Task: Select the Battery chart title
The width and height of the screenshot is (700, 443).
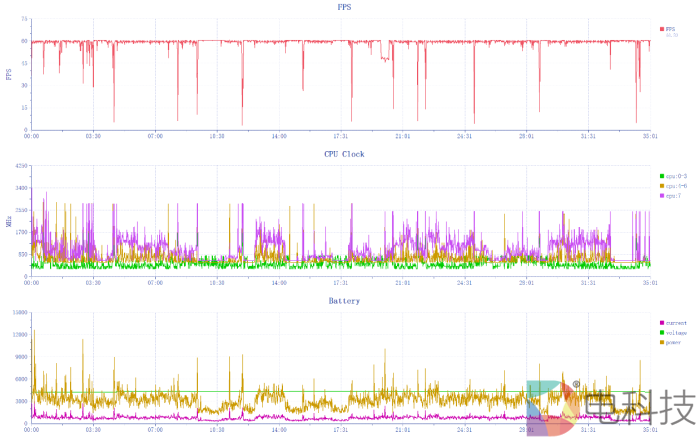Action: click(344, 300)
